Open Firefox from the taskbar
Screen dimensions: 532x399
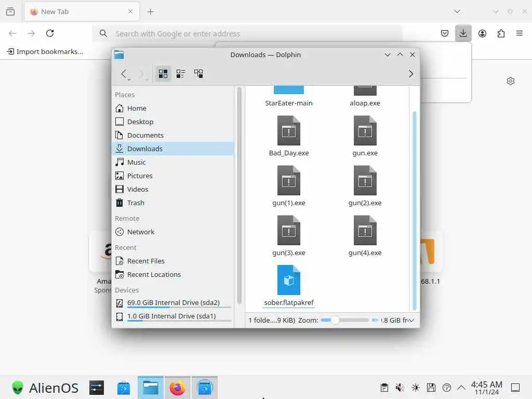(x=178, y=388)
